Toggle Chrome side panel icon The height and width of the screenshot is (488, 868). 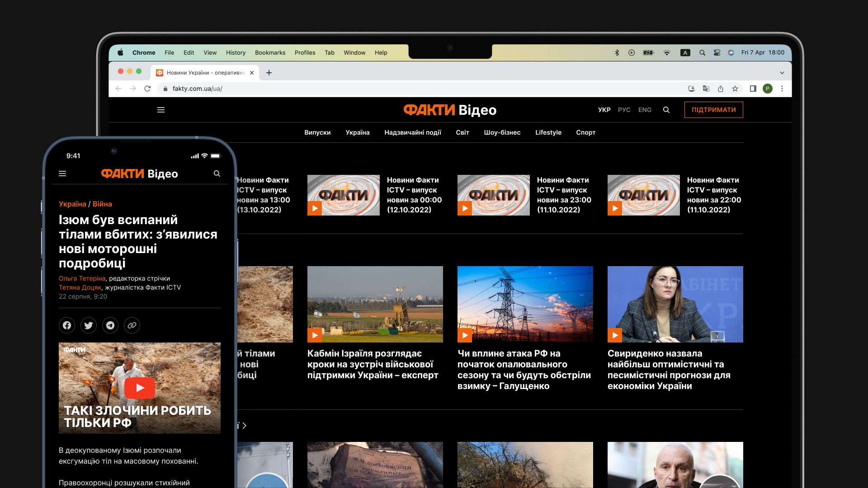pos(753,89)
